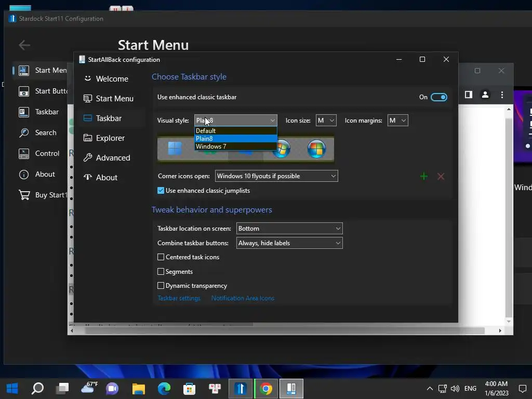This screenshot has height=399, width=532.
Task: Click ENG language indicator
Action: [x=470, y=389]
